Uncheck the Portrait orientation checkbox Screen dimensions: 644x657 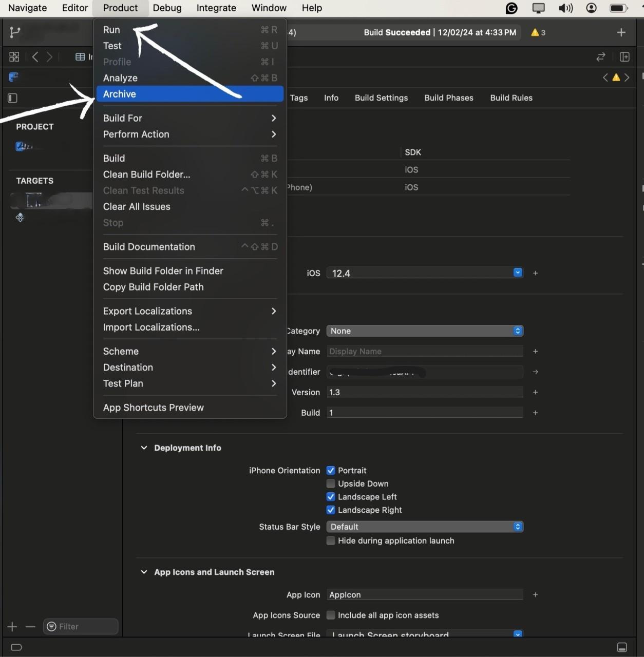pyautogui.click(x=331, y=471)
